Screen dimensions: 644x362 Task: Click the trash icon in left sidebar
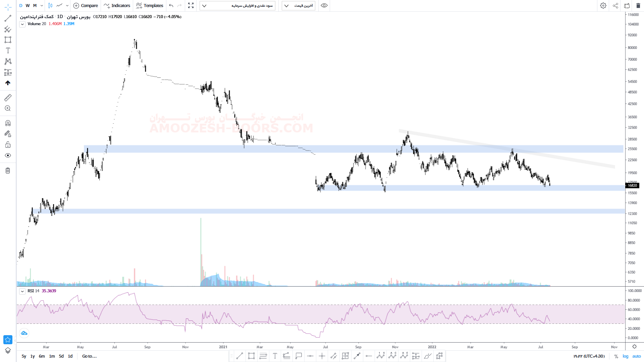click(8, 171)
